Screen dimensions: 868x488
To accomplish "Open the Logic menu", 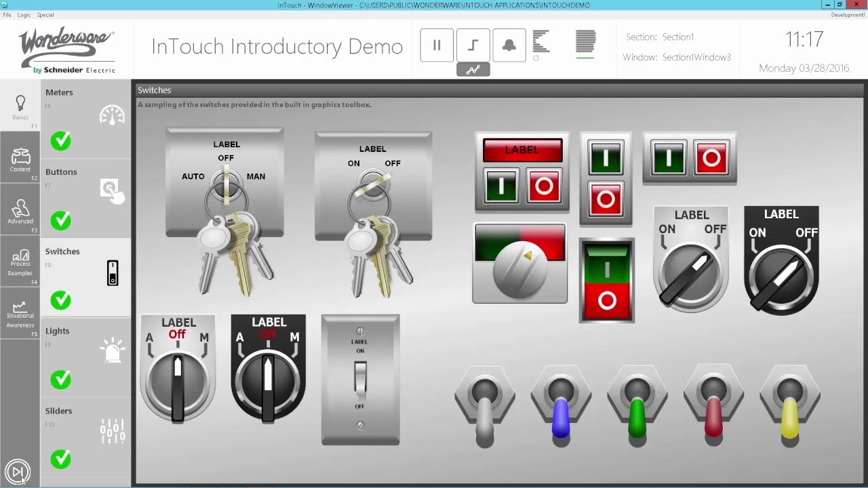I will [24, 15].
